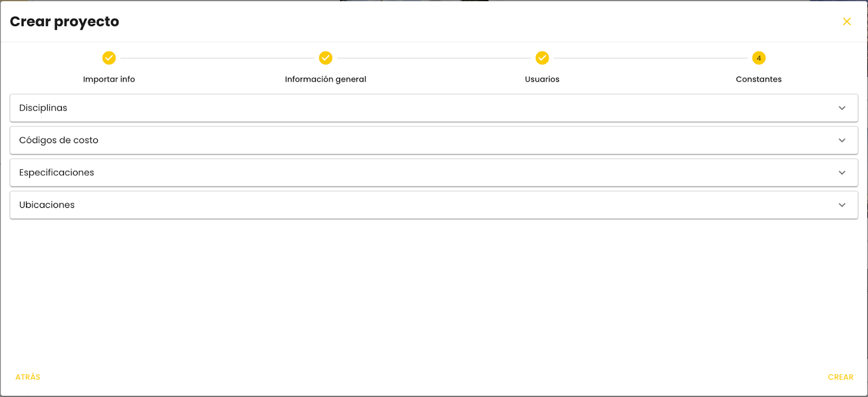
Task: Open the Ubicaciones accordion panel
Action: click(434, 205)
